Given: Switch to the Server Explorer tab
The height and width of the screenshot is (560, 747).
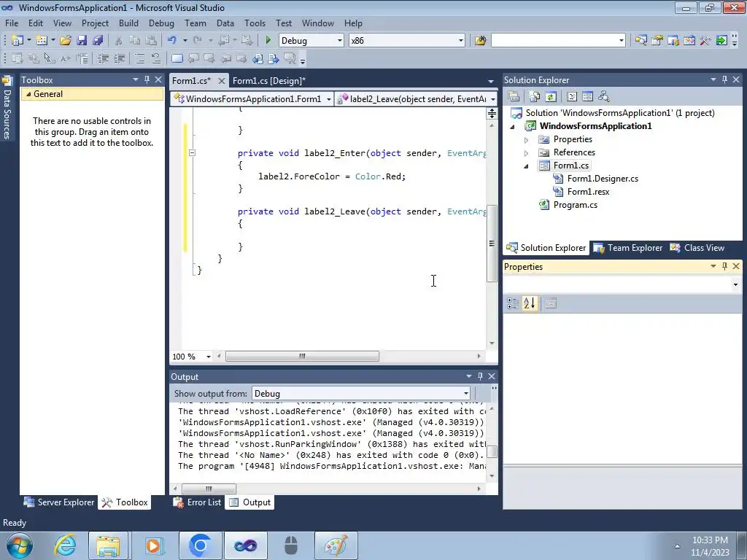Looking at the screenshot, I should 58,502.
